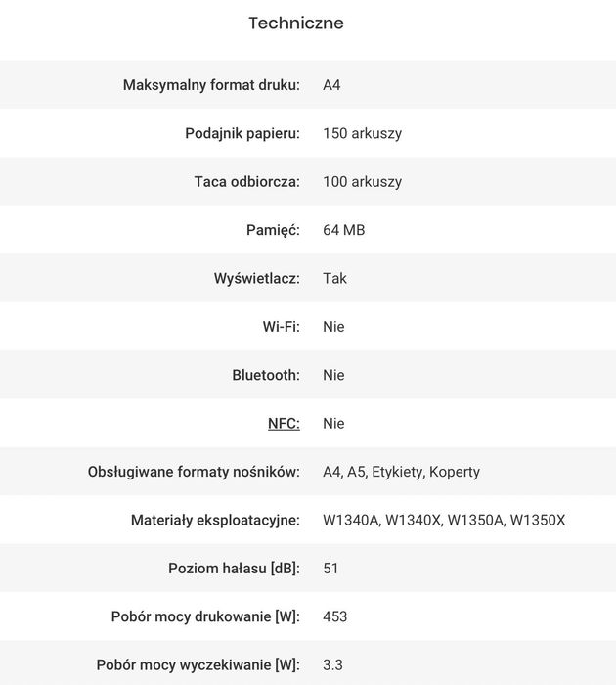This screenshot has height=685, width=616.
Task: Click the Nie value for Wi-Fi
Action: (333, 327)
